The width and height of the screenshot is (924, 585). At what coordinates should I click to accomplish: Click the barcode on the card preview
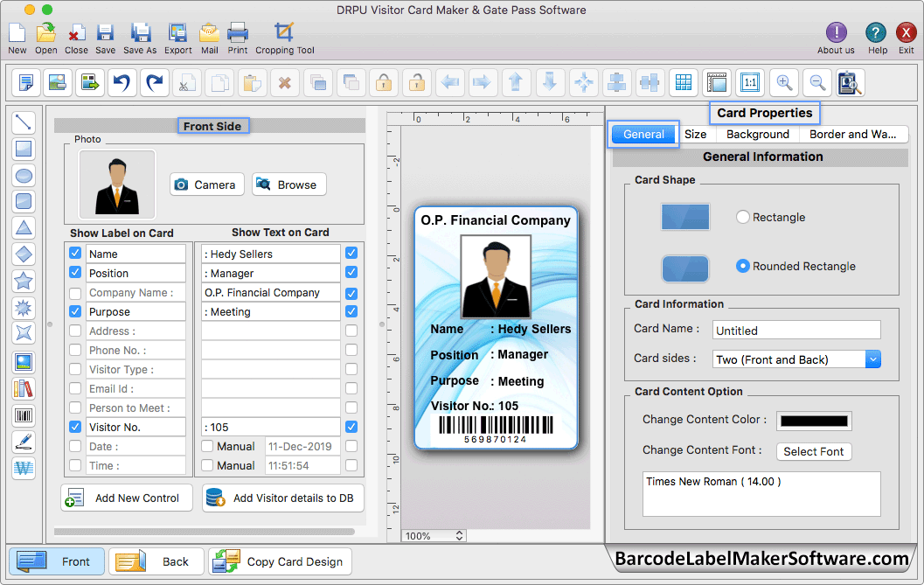496,429
